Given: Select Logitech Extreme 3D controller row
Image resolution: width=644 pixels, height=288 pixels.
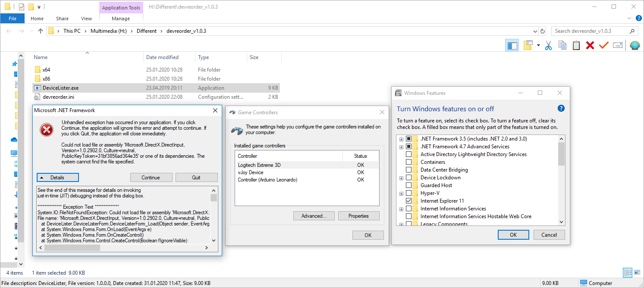Looking at the screenshot, I should pyautogui.click(x=307, y=165).
